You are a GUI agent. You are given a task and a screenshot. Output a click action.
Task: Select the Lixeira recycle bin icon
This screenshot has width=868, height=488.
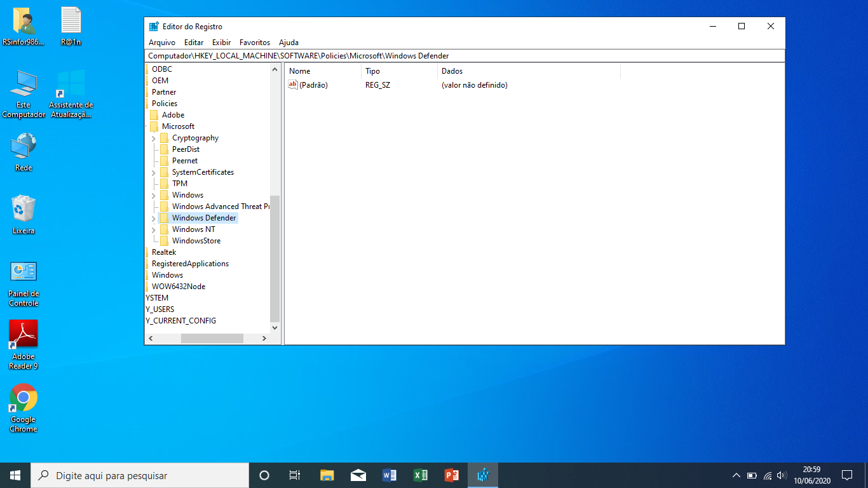pos(24,214)
